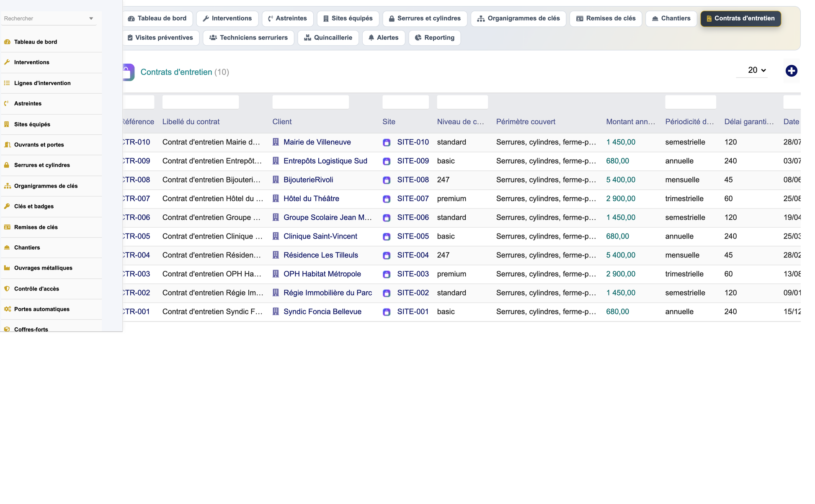
Task: Click the Interventions wrench icon in sidebar
Action: [x=7, y=62]
